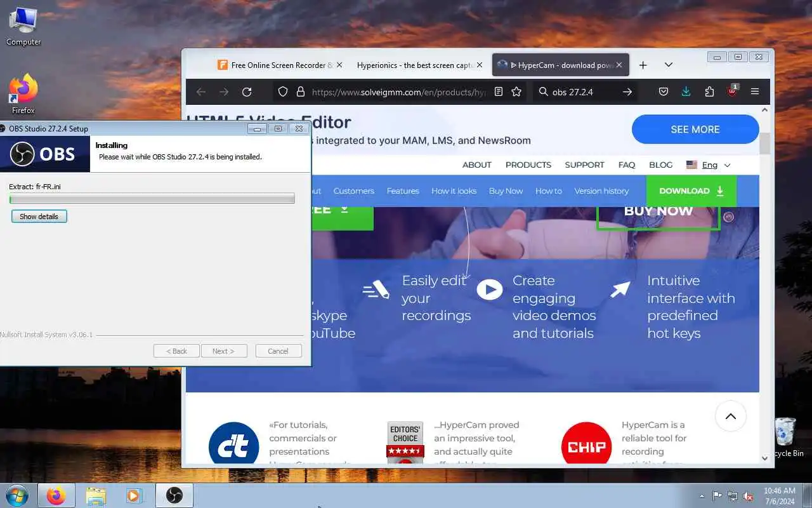Close the Free Online Screen Recorder tab
This screenshot has width=812, height=508.
coord(339,65)
